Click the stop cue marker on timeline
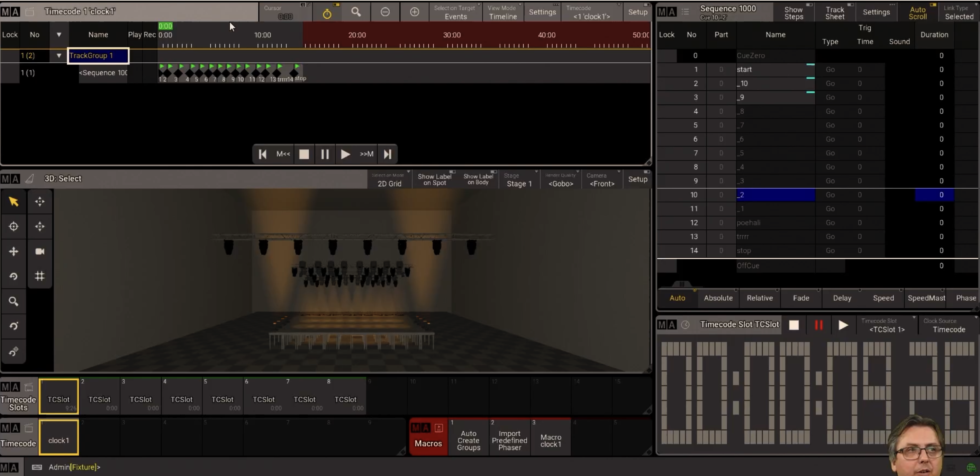980x476 pixels. [294, 73]
